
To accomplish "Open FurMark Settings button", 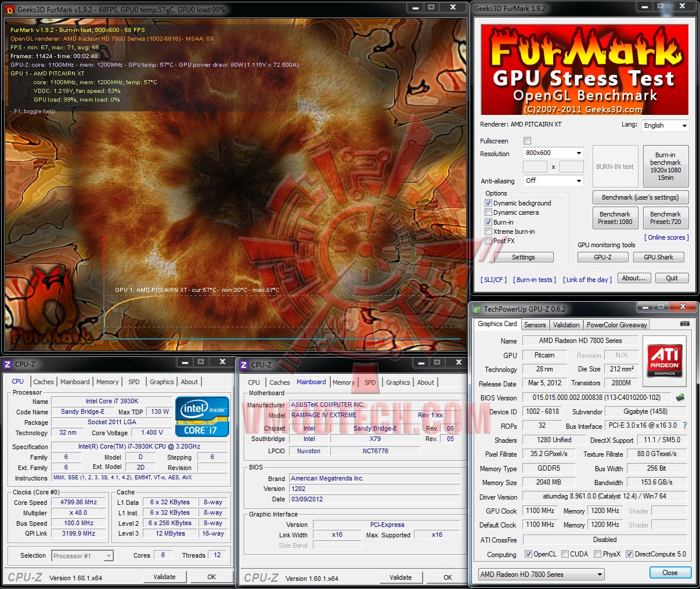I will point(524,257).
